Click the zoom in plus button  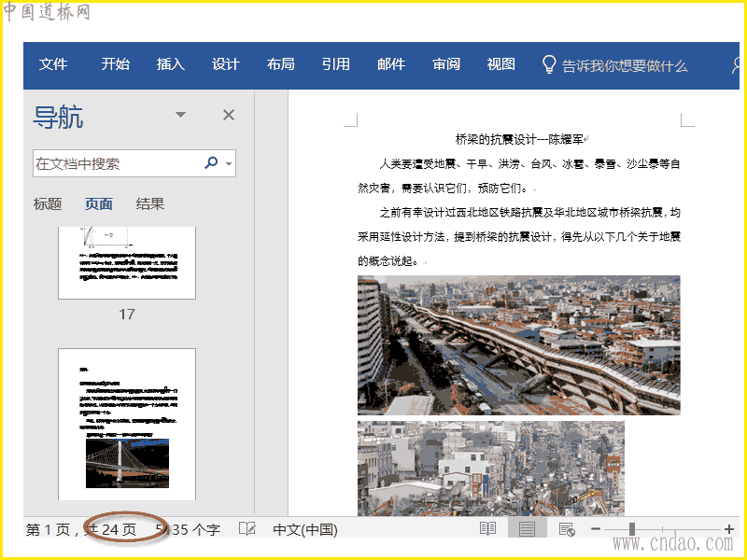tap(728, 528)
